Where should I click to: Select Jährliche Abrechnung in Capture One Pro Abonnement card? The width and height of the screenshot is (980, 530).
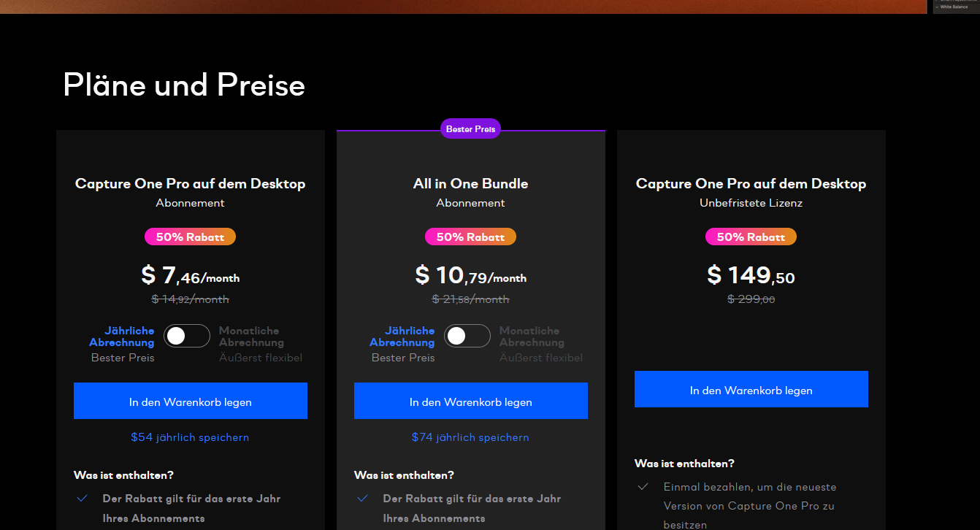(122, 337)
